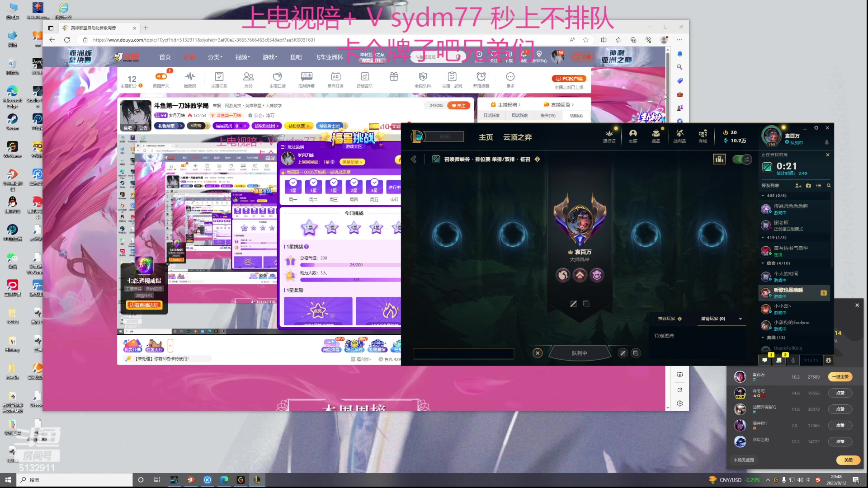
Task: Mute the voice microphone button in friends panel
Action: click(x=793, y=360)
